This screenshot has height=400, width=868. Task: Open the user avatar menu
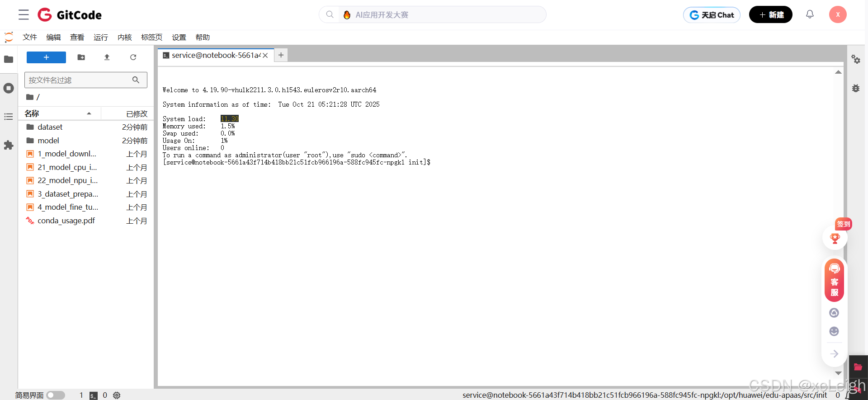pos(838,14)
